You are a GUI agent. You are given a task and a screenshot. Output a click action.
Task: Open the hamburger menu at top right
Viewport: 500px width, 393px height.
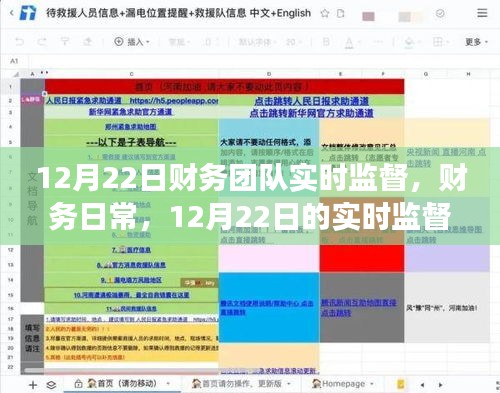482,13
